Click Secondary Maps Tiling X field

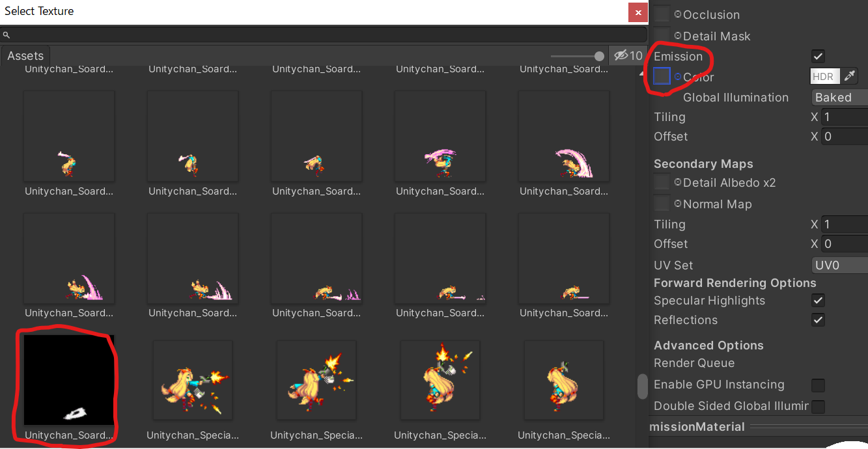pos(845,224)
